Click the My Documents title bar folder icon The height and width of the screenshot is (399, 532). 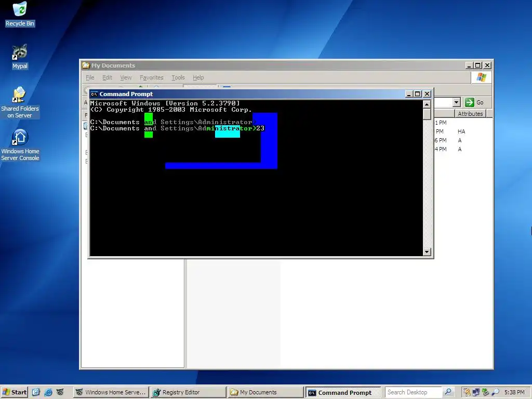click(x=86, y=65)
